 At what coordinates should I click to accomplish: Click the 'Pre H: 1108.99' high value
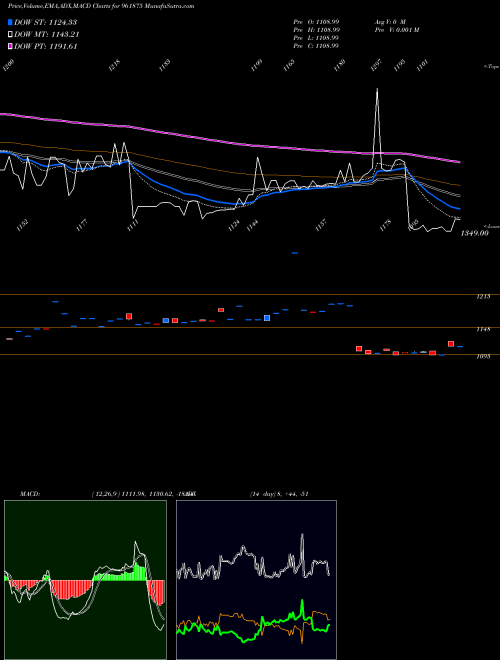pyautogui.click(x=316, y=30)
